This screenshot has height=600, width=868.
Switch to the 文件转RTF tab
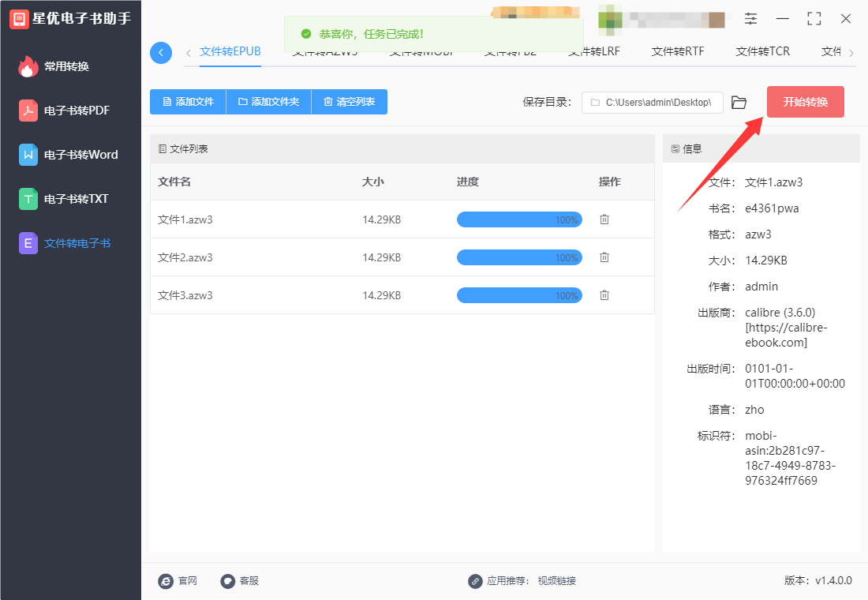(x=678, y=51)
